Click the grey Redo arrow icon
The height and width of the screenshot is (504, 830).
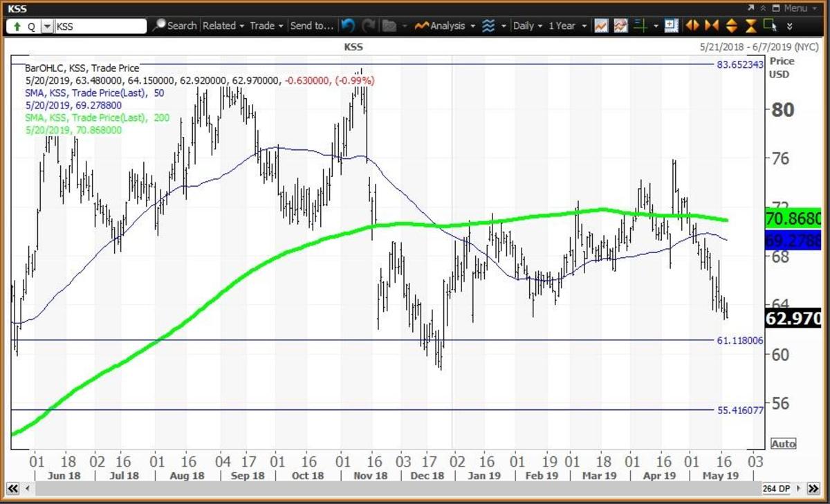tap(369, 26)
